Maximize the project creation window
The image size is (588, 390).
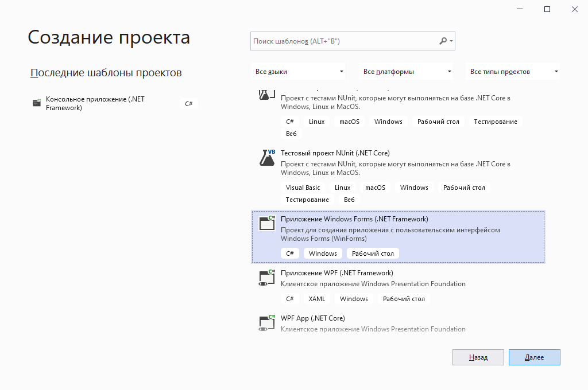(547, 9)
